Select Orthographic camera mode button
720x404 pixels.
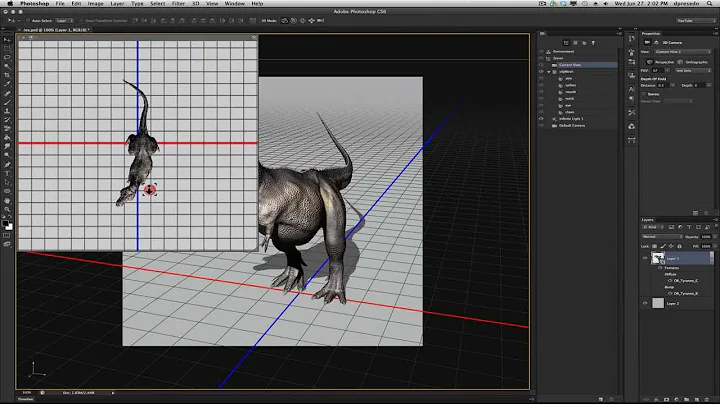click(692, 62)
